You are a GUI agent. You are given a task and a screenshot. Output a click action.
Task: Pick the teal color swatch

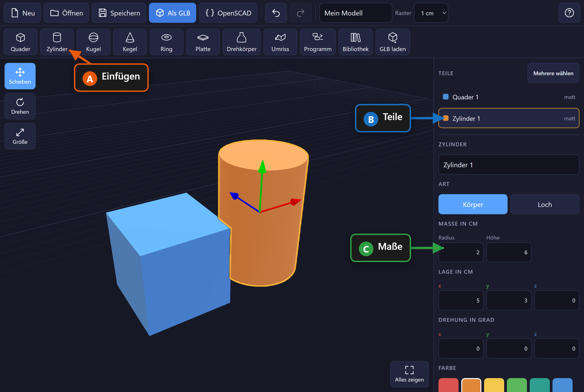(x=540, y=385)
